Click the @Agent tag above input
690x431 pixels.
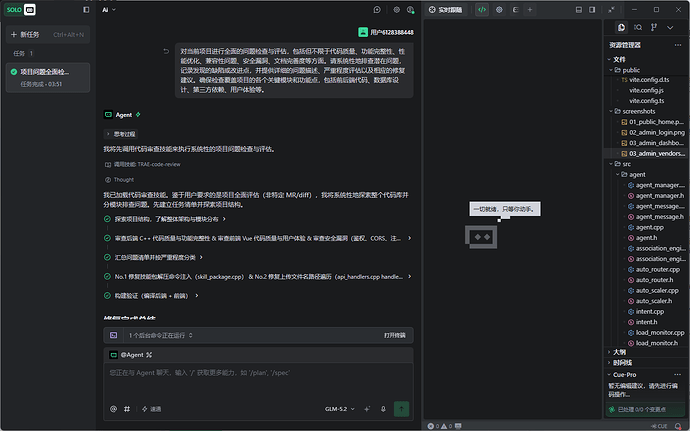131,355
